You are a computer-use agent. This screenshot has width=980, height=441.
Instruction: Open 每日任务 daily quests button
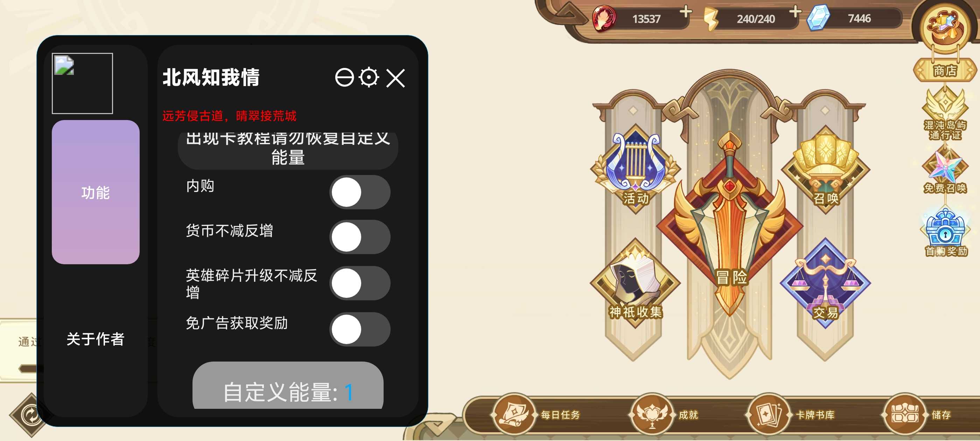coord(537,414)
